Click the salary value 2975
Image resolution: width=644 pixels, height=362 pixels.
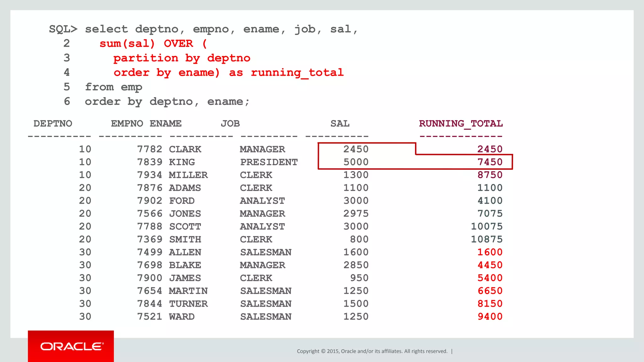point(356,214)
